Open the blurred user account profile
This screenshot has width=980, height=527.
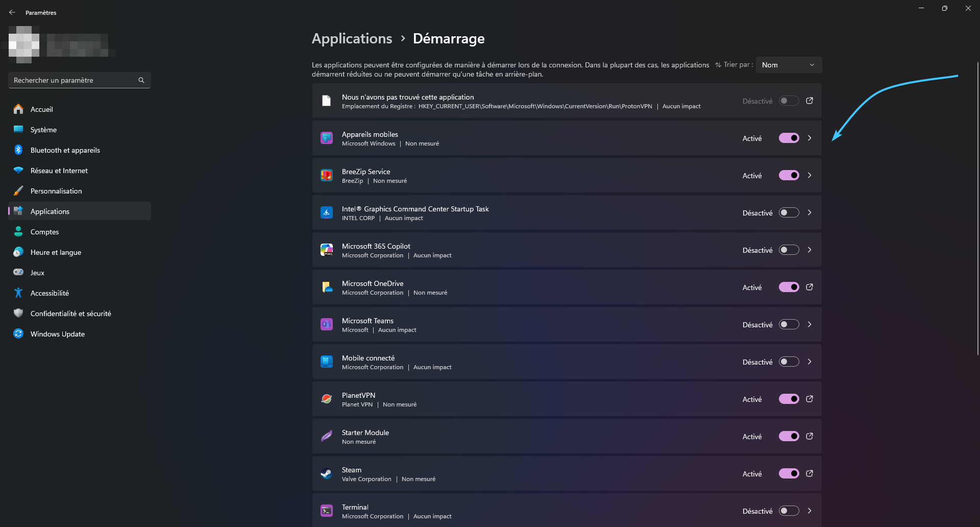[61, 44]
